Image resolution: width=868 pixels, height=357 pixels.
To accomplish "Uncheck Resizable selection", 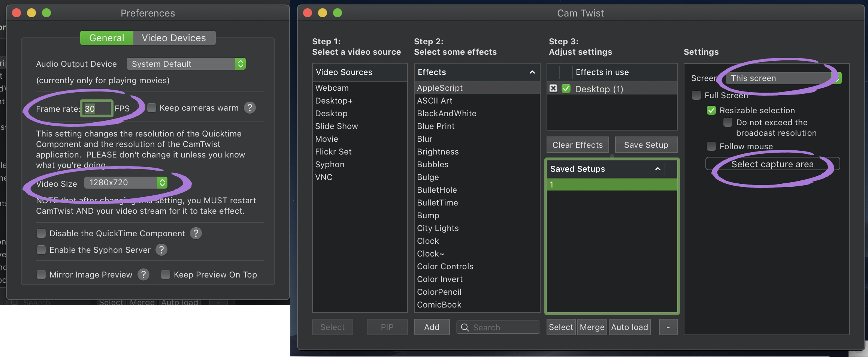I will click(x=711, y=110).
